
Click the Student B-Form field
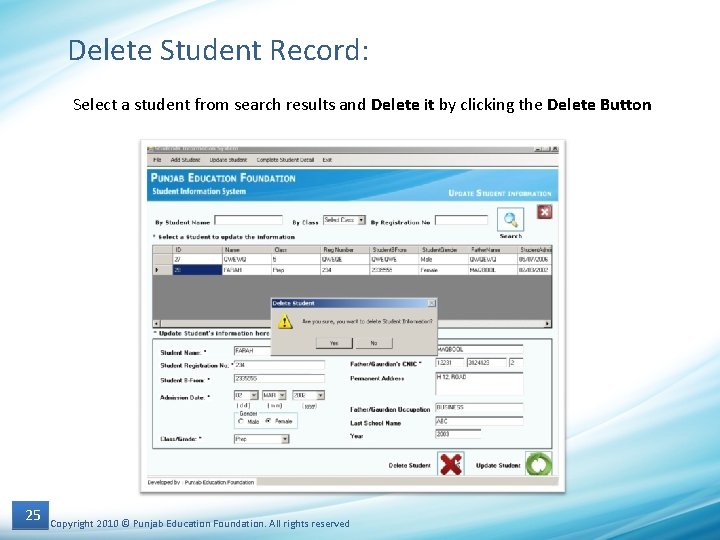tap(279, 379)
